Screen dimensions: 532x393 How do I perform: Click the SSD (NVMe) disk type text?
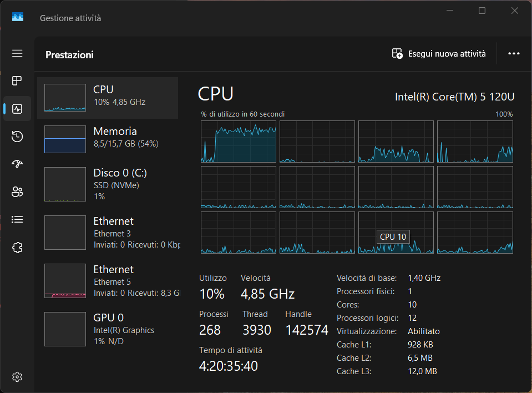point(116,185)
